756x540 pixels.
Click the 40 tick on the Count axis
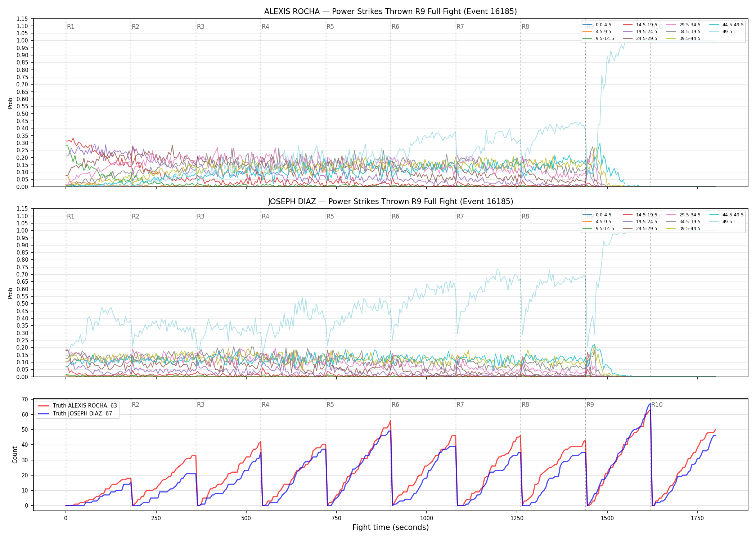coord(25,445)
